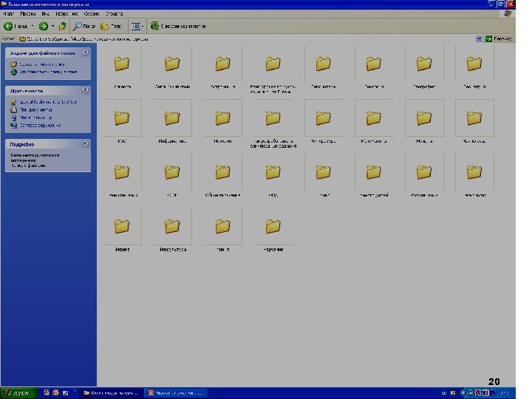Open the История folder
The width and height of the screenshot is (532, 399).
pyautogui.click(x=222, y=123)
